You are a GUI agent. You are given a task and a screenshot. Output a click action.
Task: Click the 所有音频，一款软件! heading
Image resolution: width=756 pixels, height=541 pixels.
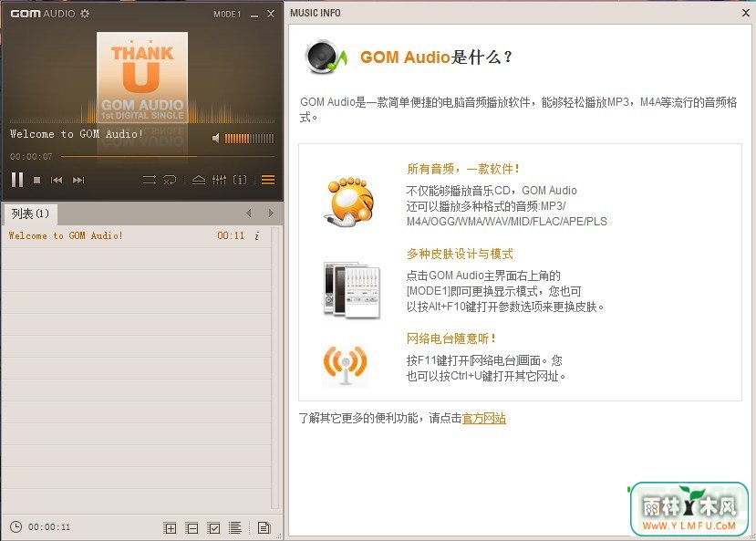click(x=462, y=169)
